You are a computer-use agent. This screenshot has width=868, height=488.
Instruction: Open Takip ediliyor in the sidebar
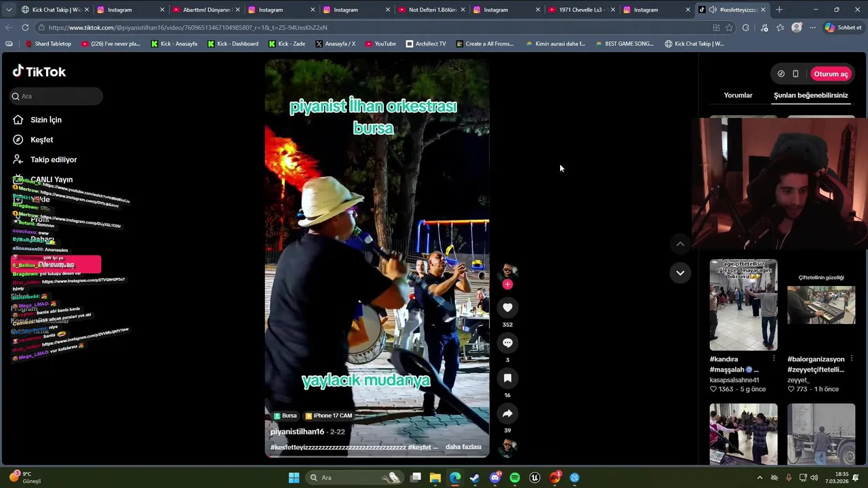[45, 159]
